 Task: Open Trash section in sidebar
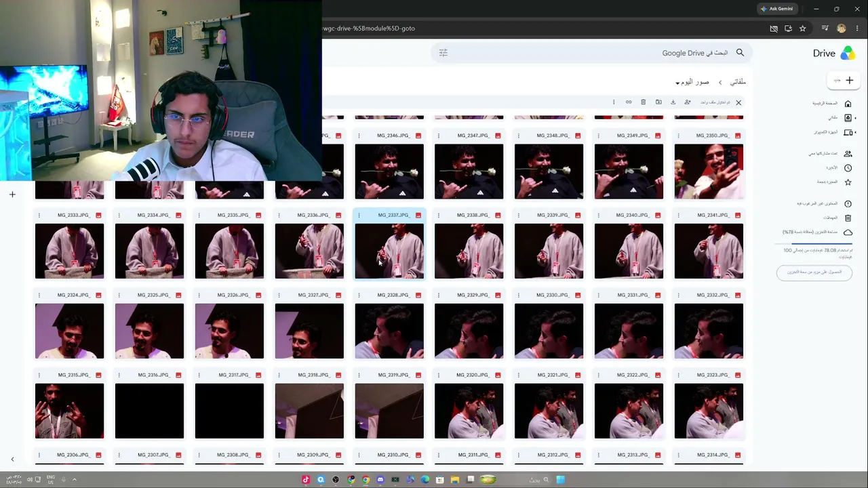pyautogui.click(x=837, y=218)
